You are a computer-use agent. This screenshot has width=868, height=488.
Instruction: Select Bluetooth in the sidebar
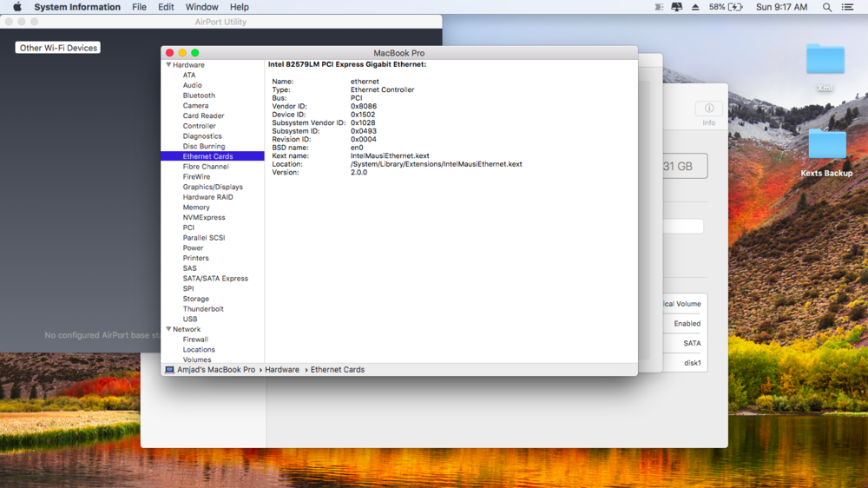click(199, 96)
